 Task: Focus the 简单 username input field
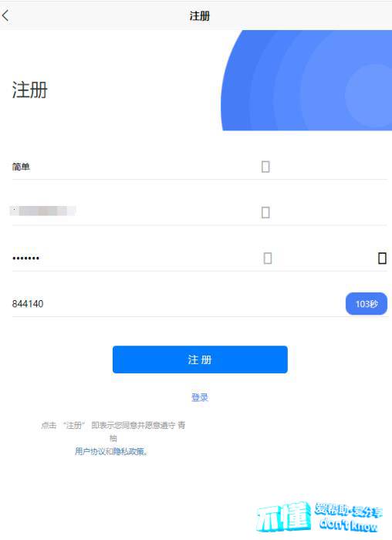134,167
